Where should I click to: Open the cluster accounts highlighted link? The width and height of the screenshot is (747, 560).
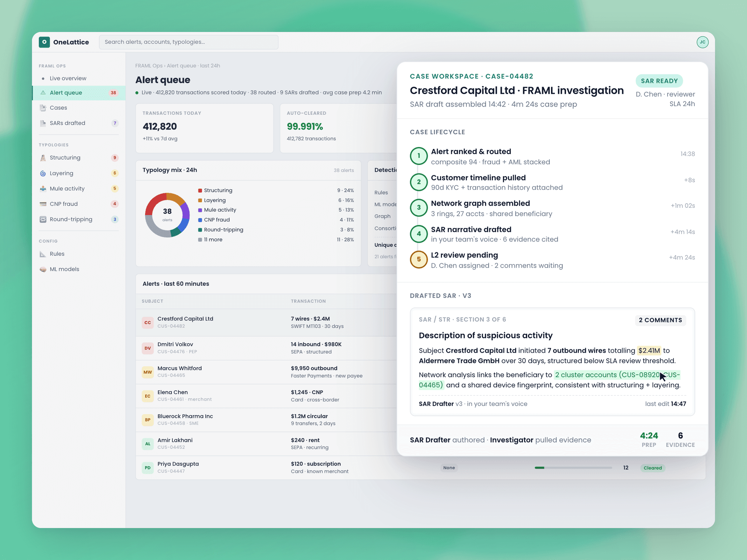tap(549, 380)
